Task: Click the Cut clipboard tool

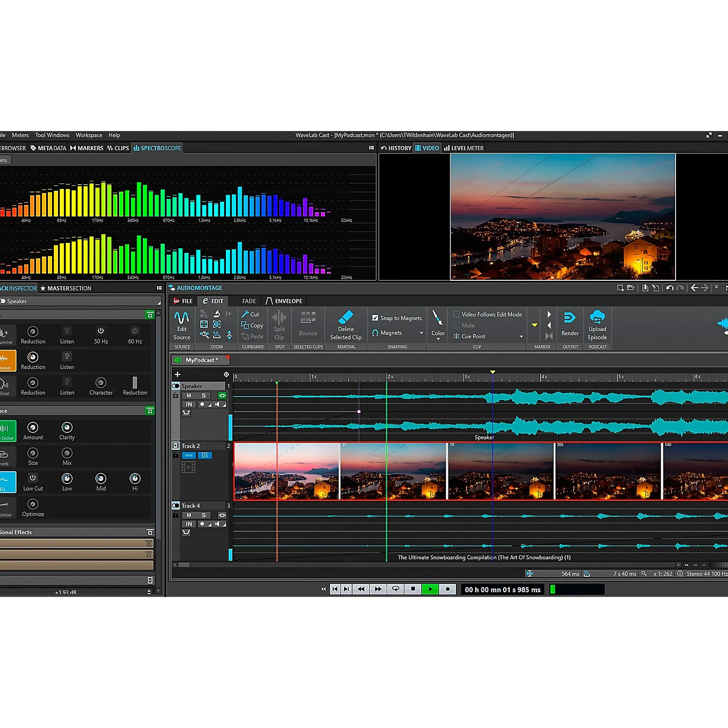Action: pyautogui.click(x=251, y=314)
